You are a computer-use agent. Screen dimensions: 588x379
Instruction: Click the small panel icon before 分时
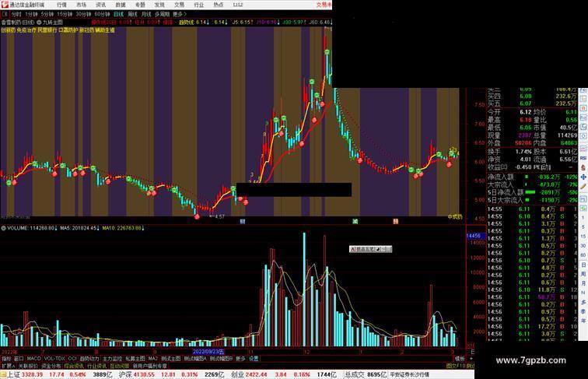coord(5,14)
